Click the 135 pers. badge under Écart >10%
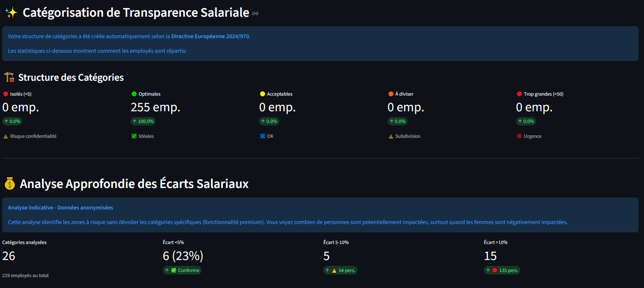The width and height of the screenshot is (644, 288). click(502, 270)
